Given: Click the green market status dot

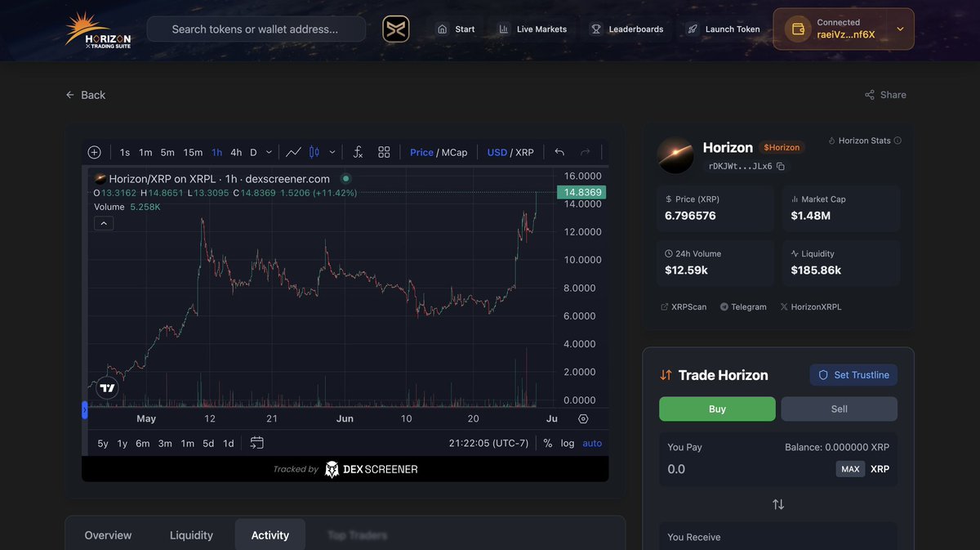Looking at the screenshot, I should 345,178.
